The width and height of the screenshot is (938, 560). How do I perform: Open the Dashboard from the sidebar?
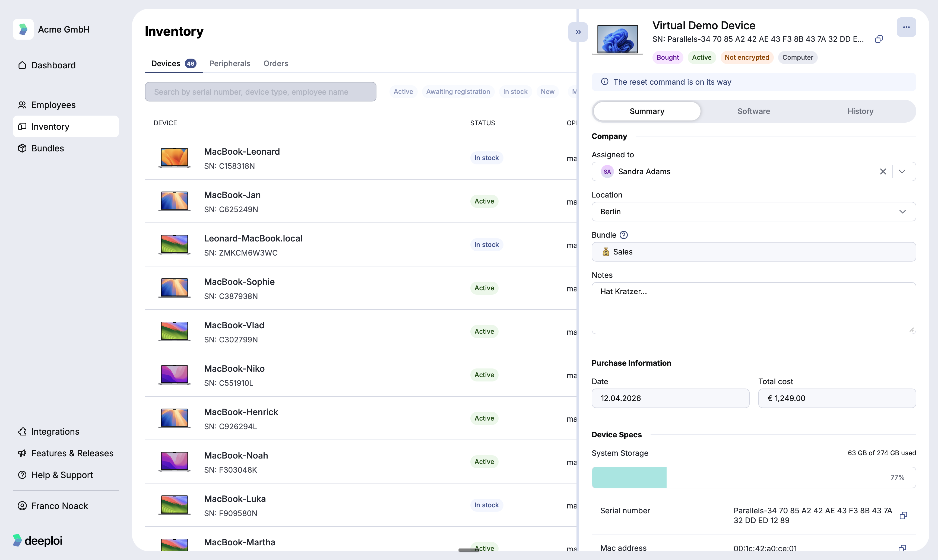click(53, 65)
